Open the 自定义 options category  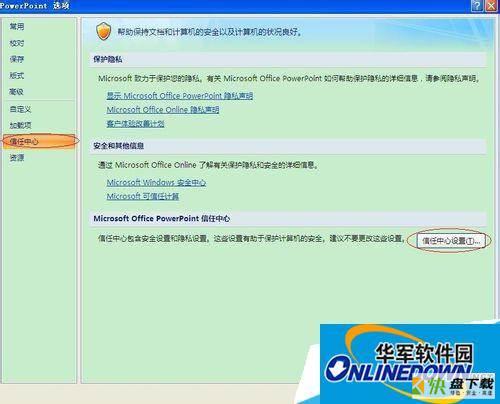pos(20,109)
